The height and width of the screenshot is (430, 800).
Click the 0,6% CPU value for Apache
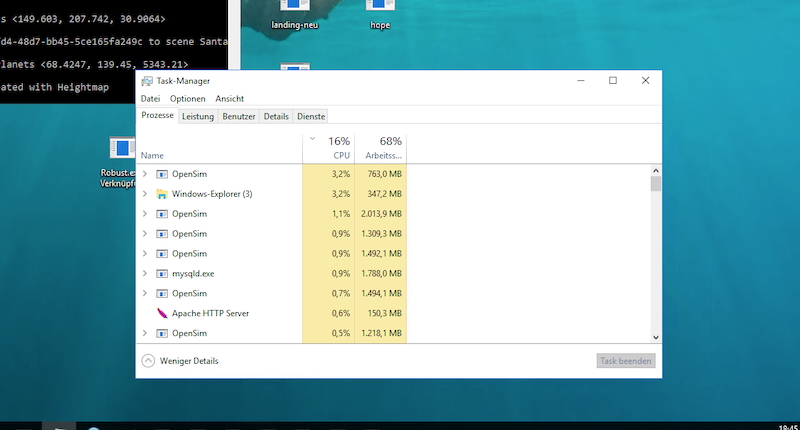coord(341,313)
